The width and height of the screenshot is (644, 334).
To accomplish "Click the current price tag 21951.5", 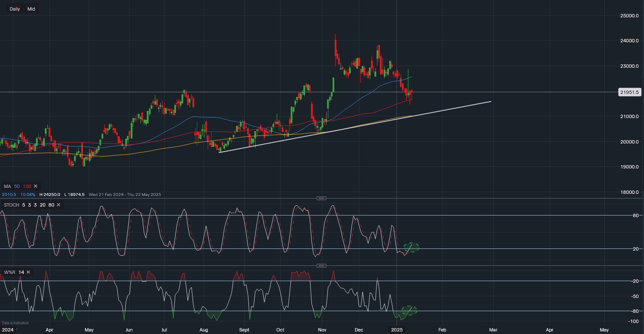I will [x=630, y=92].
